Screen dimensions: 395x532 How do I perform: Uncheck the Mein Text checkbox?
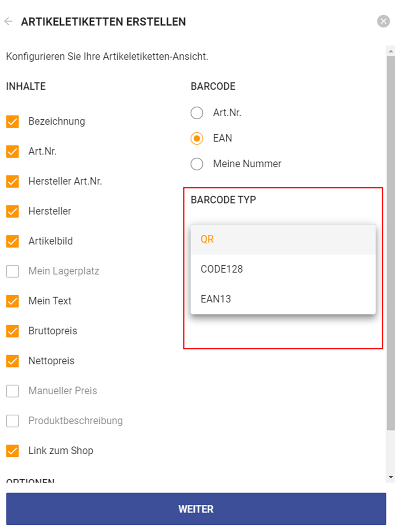pyautogui.click(x=13, y=301)
